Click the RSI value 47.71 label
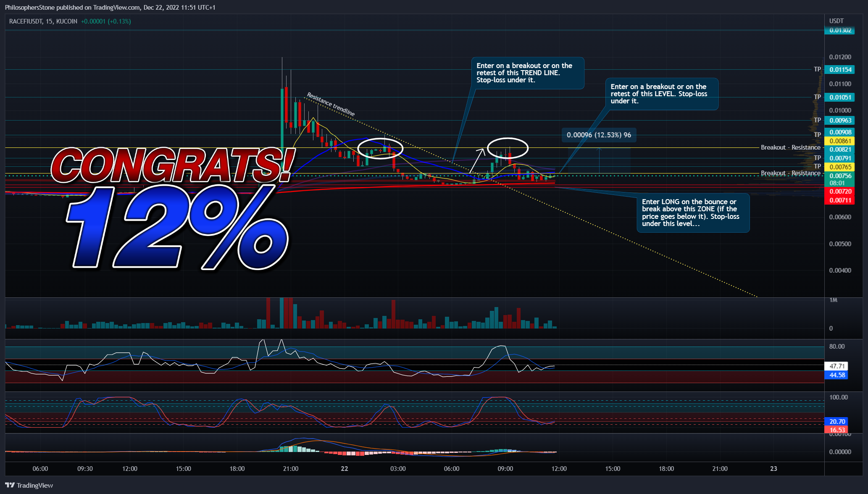The image size is (868, 494). (836, 366)
